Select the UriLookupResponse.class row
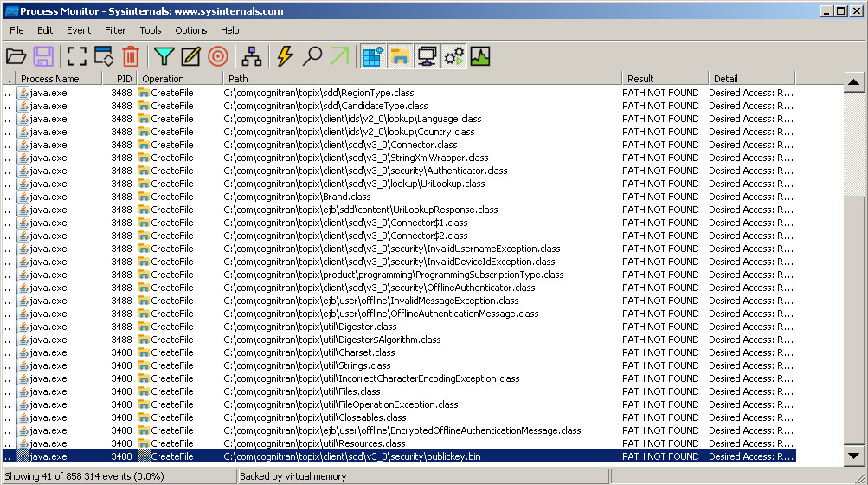 coord(399,210)
